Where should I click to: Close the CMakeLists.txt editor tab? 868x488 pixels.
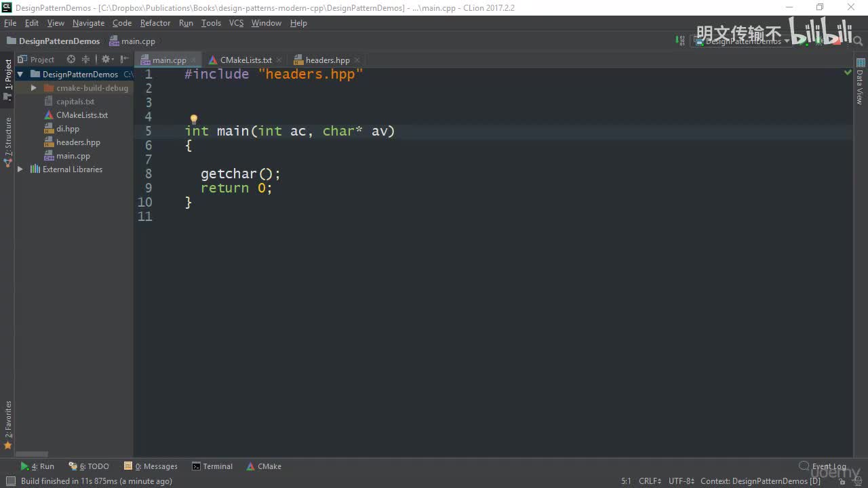(279, 60)
